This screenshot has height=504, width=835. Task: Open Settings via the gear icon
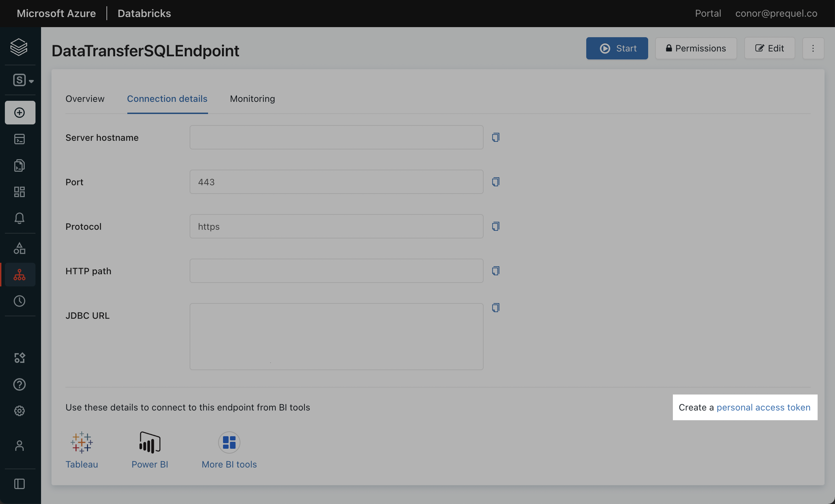click(19, 411)
